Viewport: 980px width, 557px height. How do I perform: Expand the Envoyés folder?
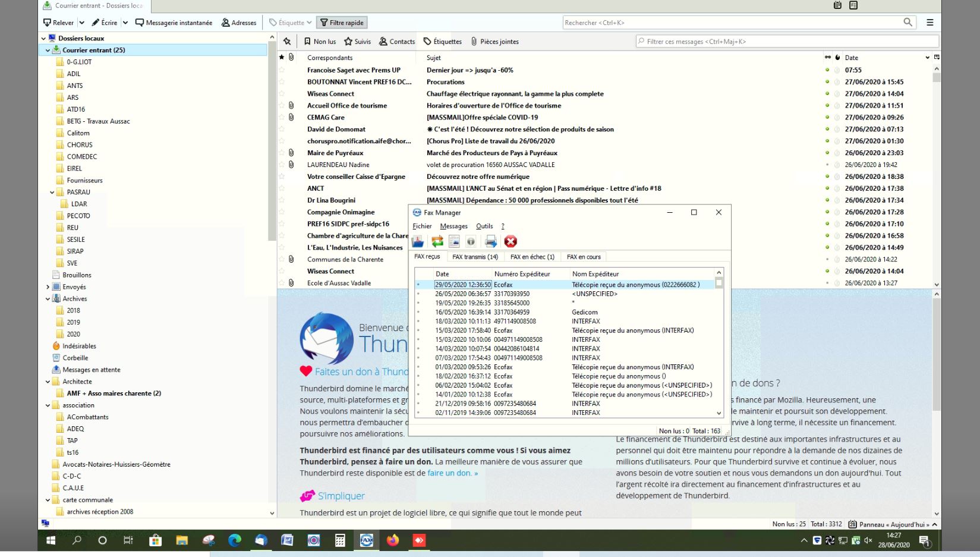click(48, 287)
